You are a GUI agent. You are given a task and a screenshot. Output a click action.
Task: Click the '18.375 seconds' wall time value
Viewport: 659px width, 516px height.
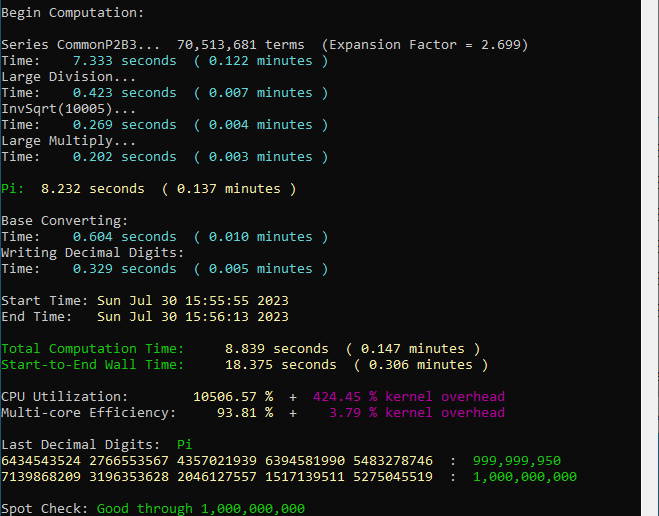pos(280,365)
